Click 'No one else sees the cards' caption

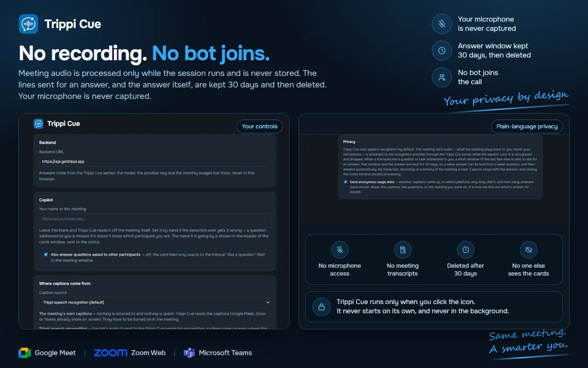click(x=529, y=270)
